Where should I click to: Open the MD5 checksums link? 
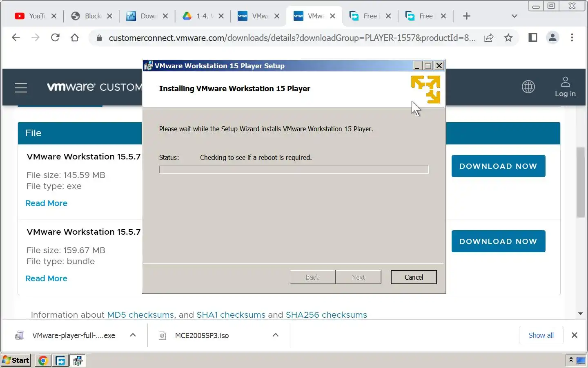(x=140, y=315)
